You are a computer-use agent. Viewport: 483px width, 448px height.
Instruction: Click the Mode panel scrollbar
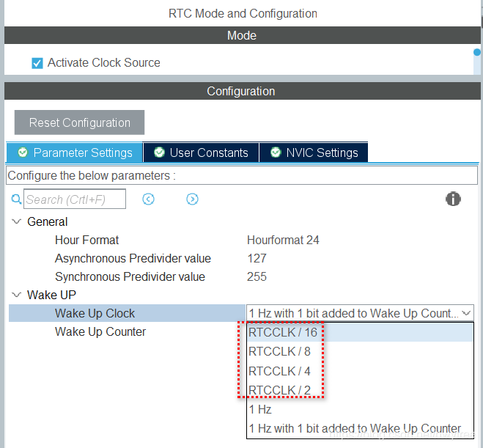pyautogui.click(x=477, y=60)
